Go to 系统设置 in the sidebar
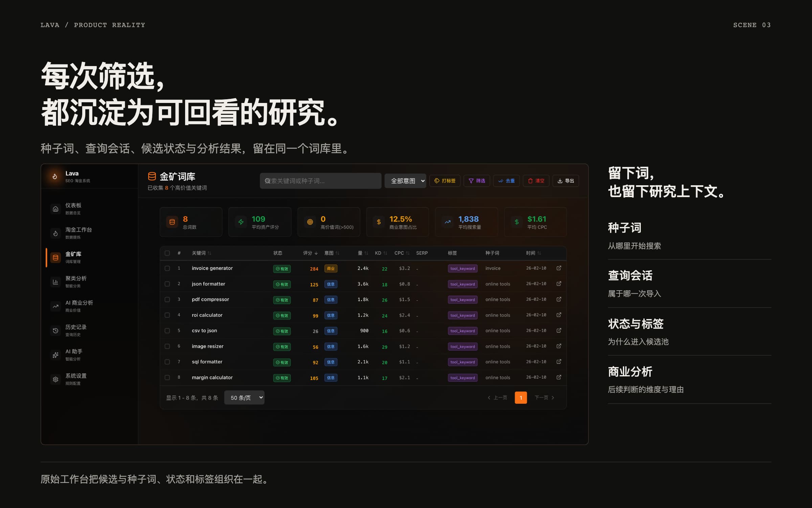The height and width of the screenshot is (508, 812). click(90, 380)
